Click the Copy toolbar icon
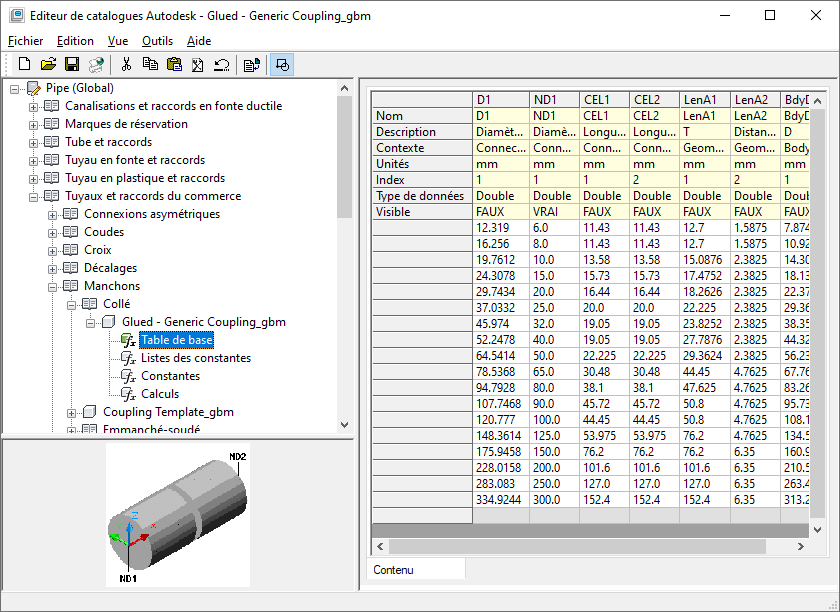The image size is (840, 612). pyautogui.click(x=150, y=65)
